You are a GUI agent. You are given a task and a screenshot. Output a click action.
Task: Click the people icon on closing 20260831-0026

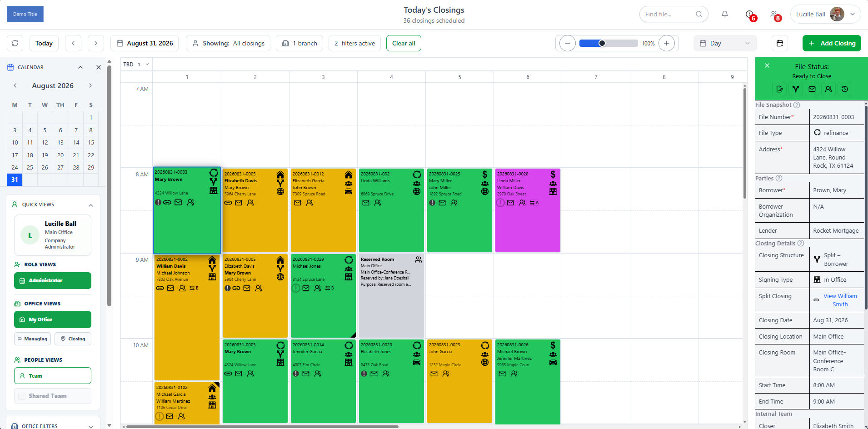(x=514, y=374)
